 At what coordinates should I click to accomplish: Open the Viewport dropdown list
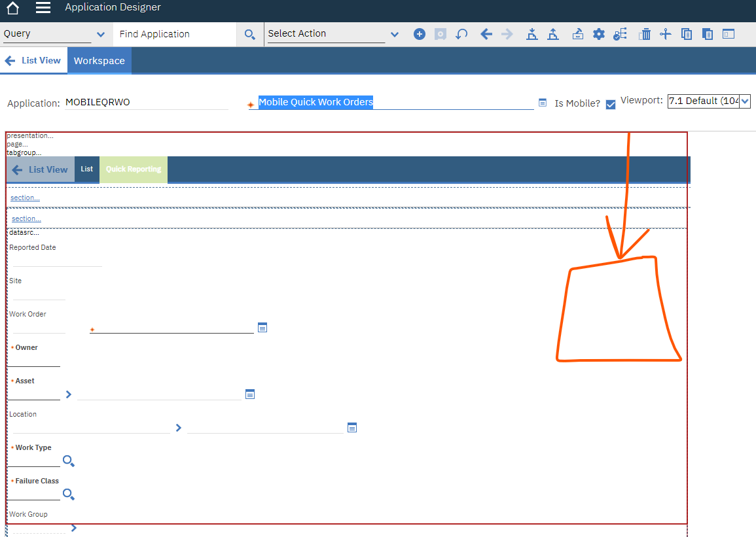[745, 101]
